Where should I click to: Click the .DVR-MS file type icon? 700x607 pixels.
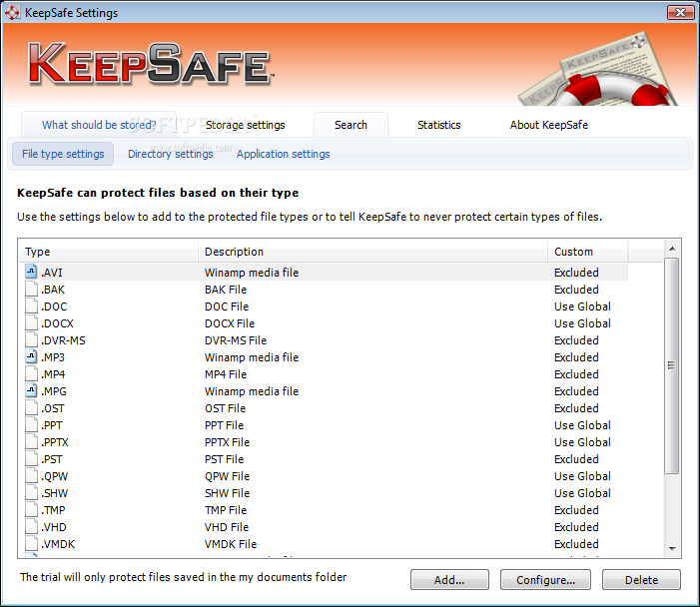coord(31,339)
